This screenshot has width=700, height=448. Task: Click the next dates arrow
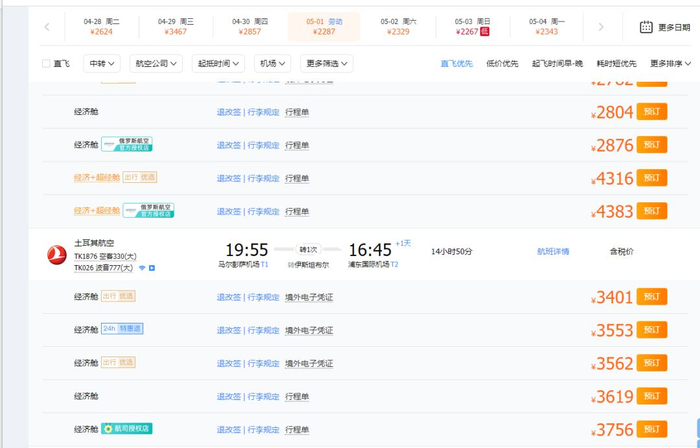click(x=601, y=27)
